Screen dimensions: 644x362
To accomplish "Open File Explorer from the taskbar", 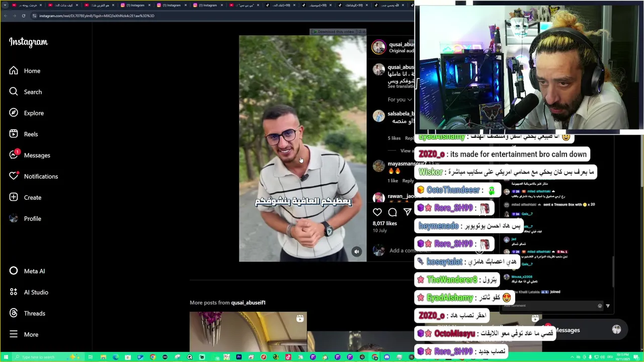I will click(103, 357).
